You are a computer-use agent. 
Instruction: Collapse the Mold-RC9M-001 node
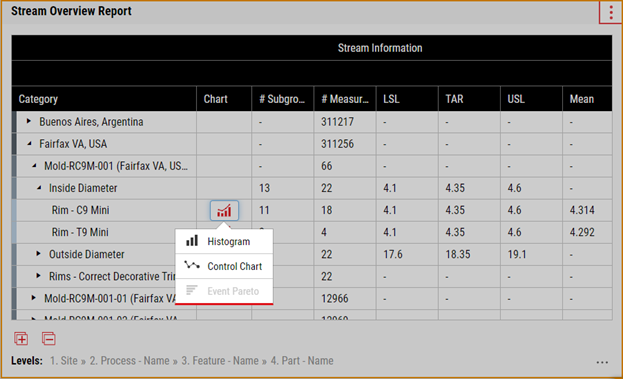pos(34,166)
